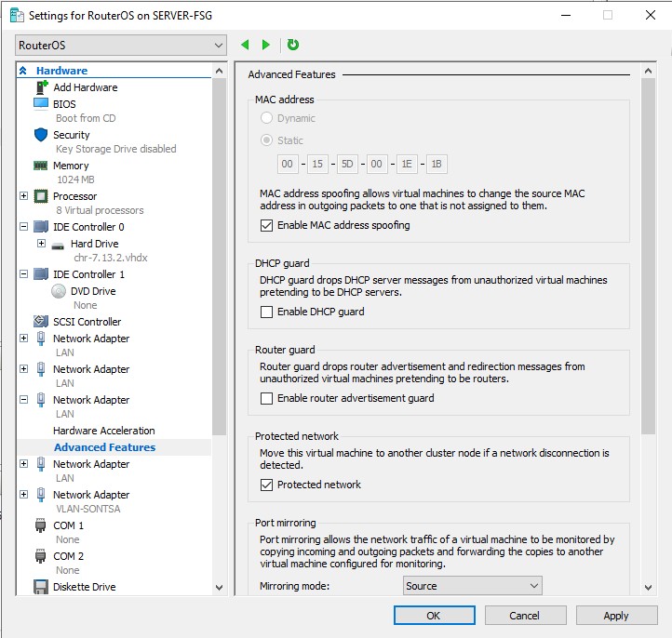Screen dimensions: 672x638
Task: Select the IDE Controller 1 icon
Action: point(41,274)
